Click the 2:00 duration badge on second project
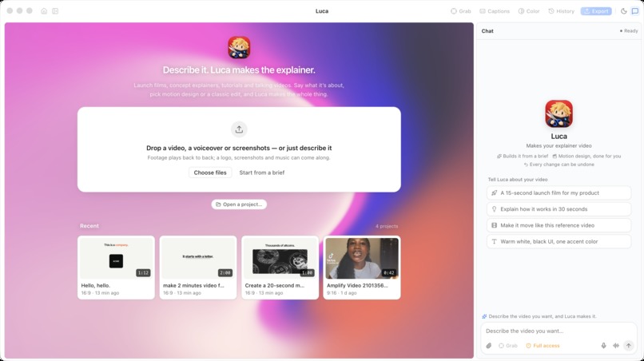This screenshot has width=644, height=361. [x=225, y=272]
